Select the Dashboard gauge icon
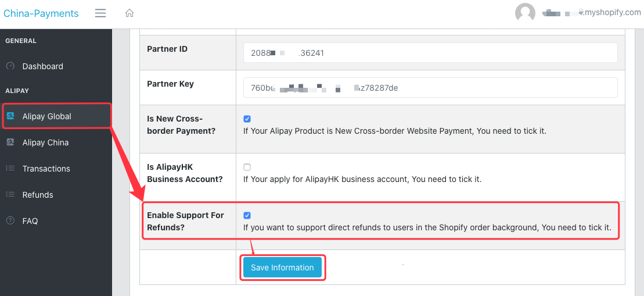 pyautogui.click(x=10, y=66)
